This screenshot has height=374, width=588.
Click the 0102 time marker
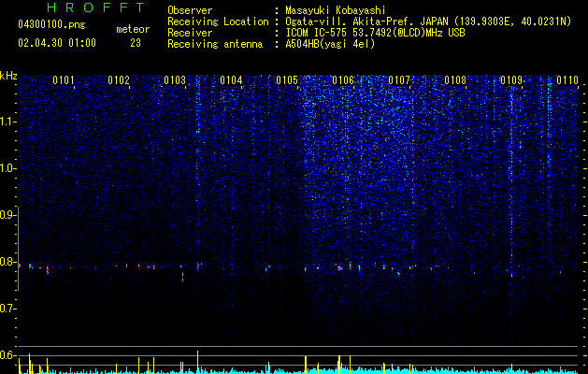click(119, 80)
